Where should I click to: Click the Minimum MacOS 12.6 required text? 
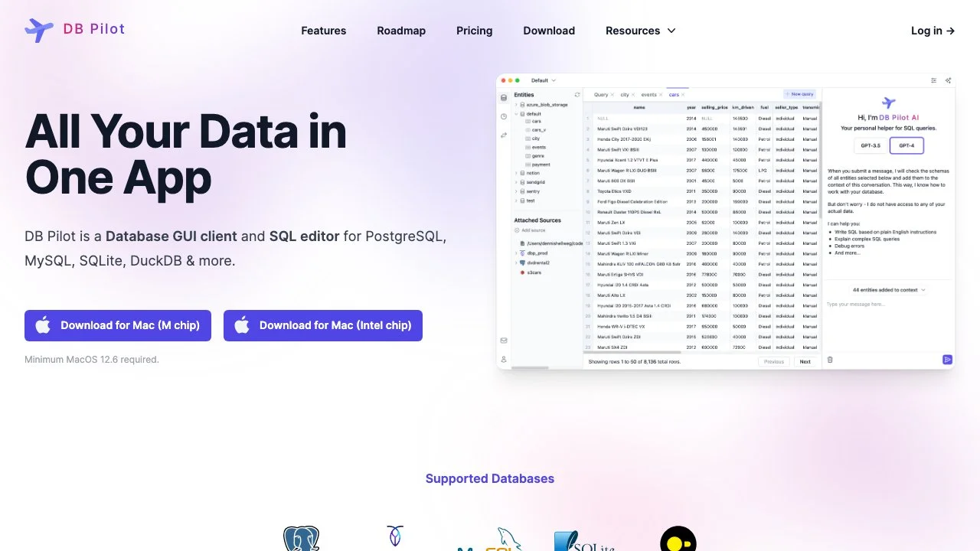click(92, 359)
